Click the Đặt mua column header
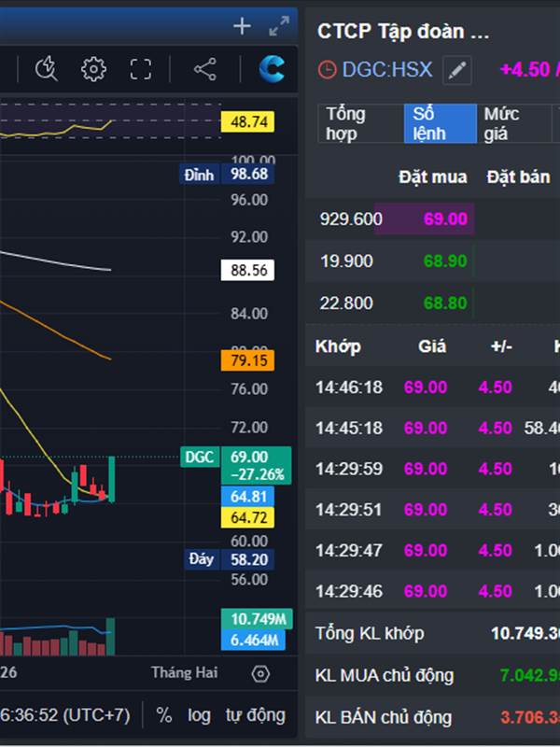560x747 pixels. click(x=432, y=177)
